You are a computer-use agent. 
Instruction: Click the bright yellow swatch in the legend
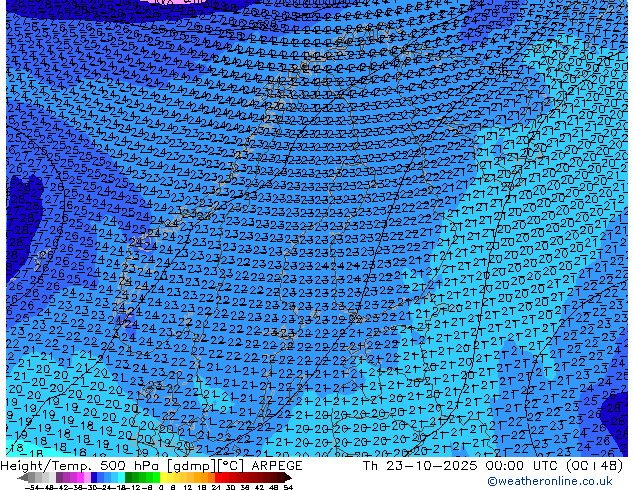click(163, 477)
